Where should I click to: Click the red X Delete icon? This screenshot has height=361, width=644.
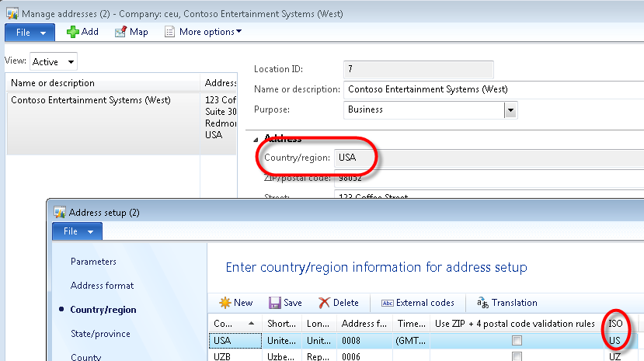(x=324, y=303)
